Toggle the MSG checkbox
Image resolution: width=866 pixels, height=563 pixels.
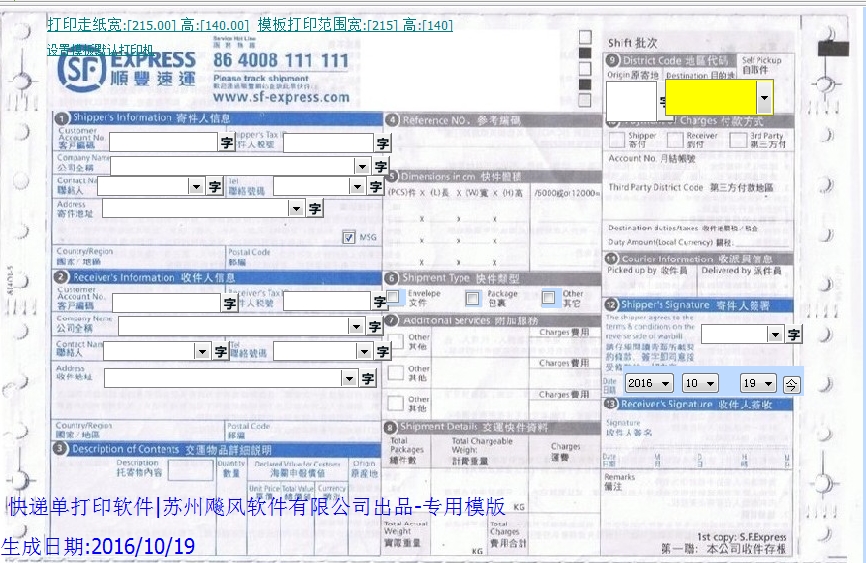pos(348,238)
